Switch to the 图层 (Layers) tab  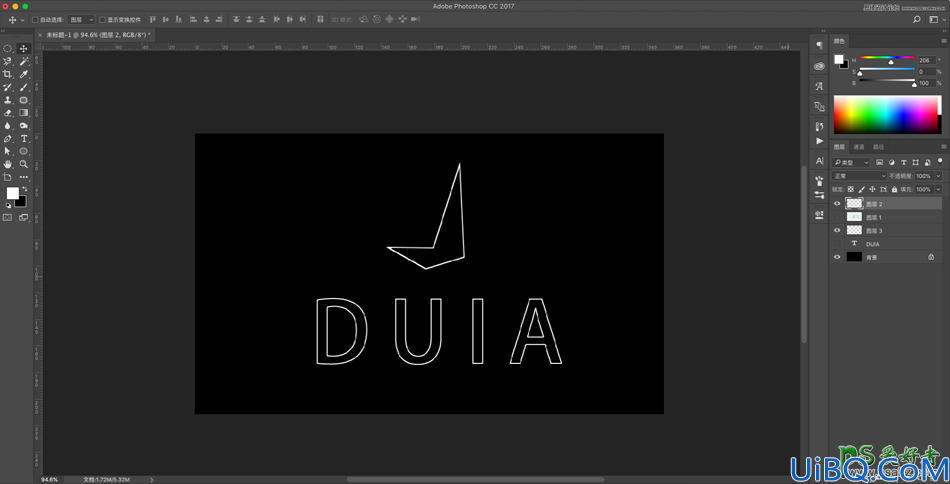(839, 147)
